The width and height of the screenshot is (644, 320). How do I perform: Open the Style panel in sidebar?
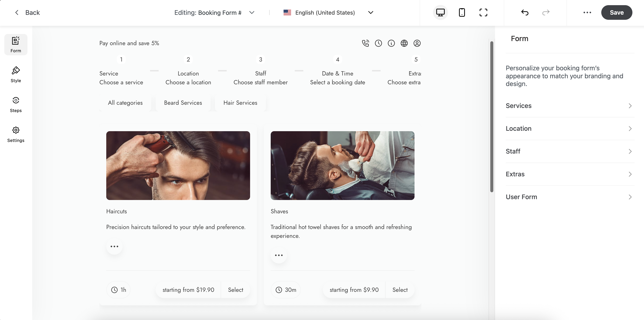(16, 74)
